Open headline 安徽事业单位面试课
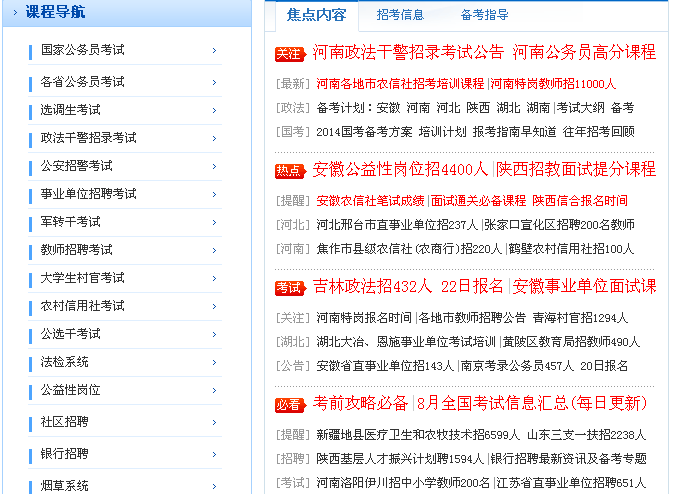The height and width of the screenshot is (494, 673). [584, 286]
